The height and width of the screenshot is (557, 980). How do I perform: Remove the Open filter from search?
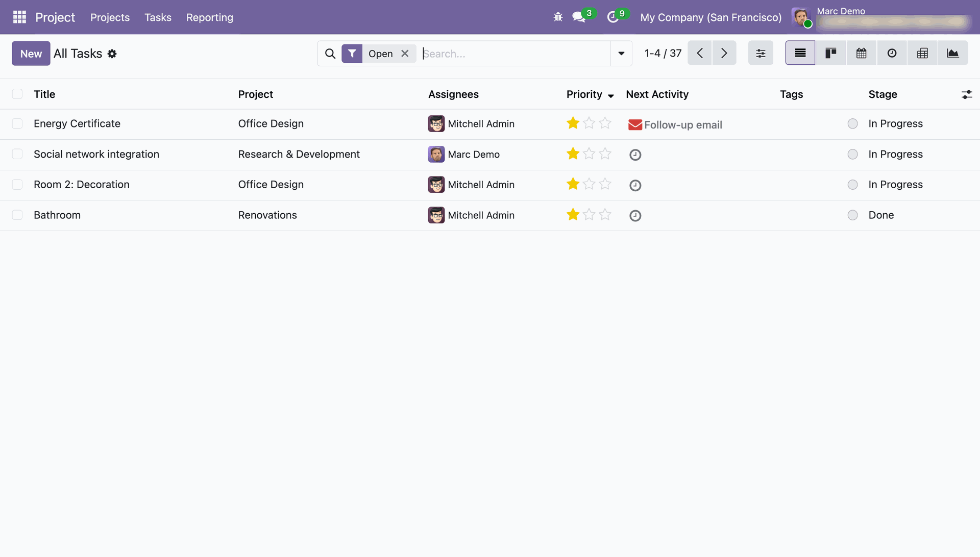click(x=405, y=54)
